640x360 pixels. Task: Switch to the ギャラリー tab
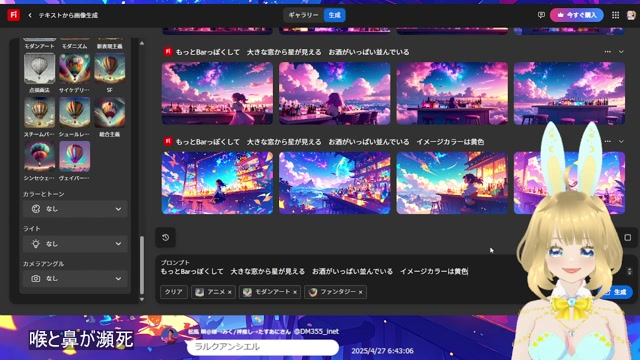(x=303, y=15)
